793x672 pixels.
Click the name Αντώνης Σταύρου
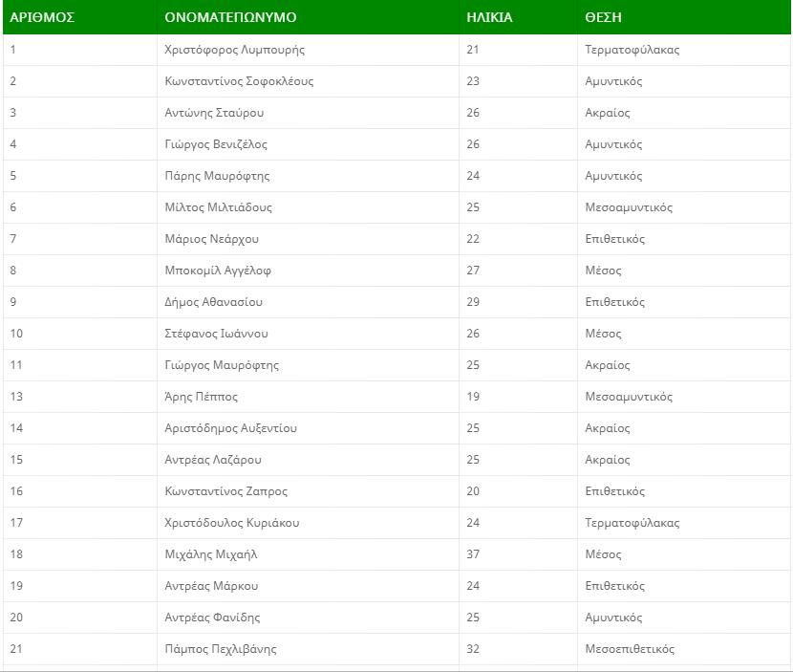(x=214, y=113)
